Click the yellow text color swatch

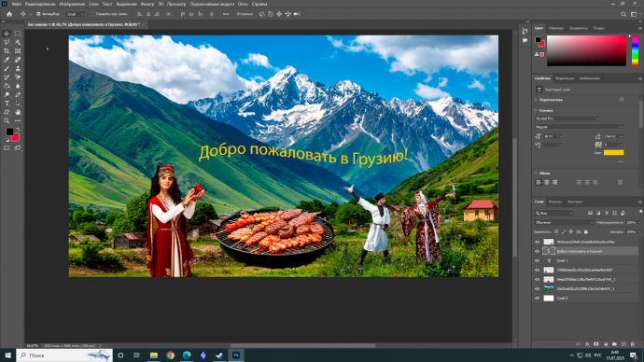613,153
